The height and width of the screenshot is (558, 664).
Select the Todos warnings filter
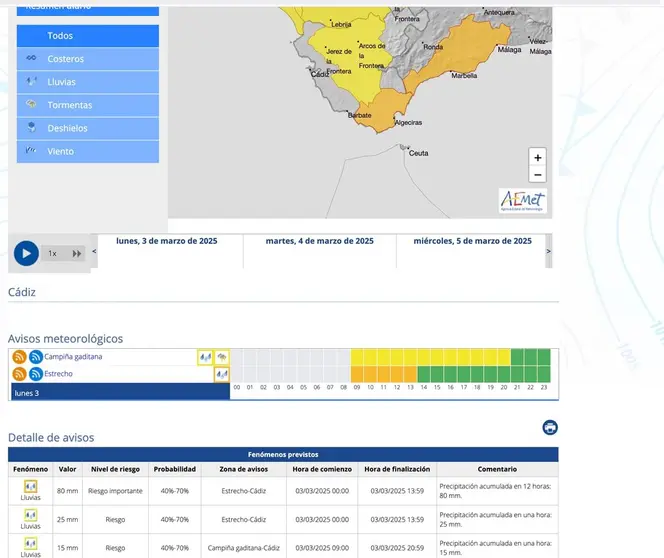pyautogui.click(x=88, y=36)
